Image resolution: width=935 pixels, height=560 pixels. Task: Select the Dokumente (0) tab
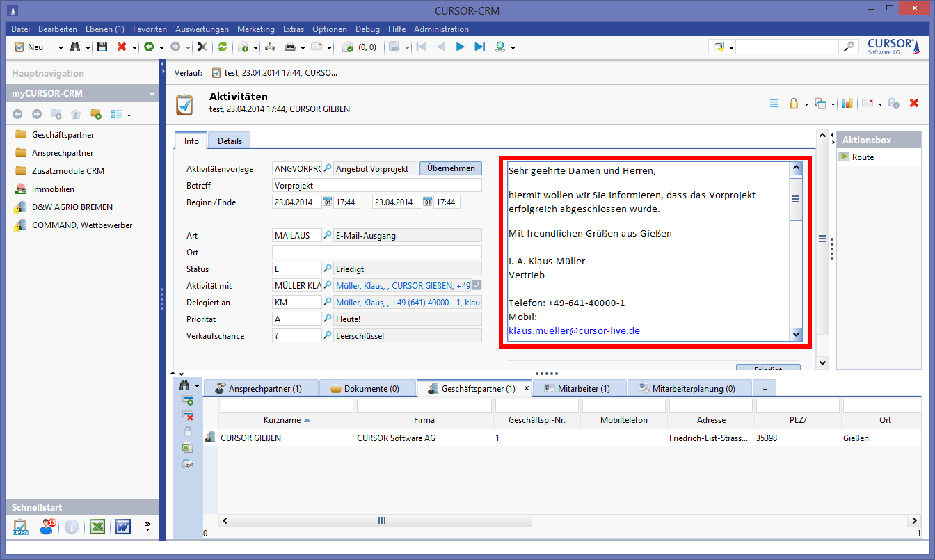365,389
